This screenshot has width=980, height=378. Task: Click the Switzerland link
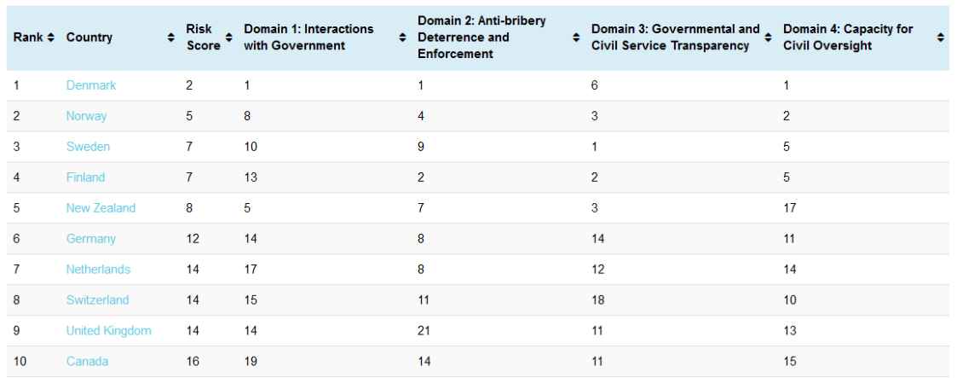[x=97, y=300]
